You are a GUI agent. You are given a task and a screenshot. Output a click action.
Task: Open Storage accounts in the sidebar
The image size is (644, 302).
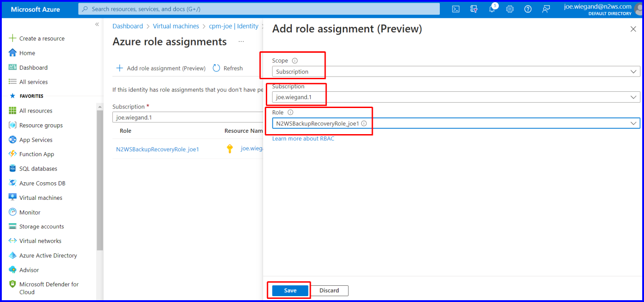(41, 226)
